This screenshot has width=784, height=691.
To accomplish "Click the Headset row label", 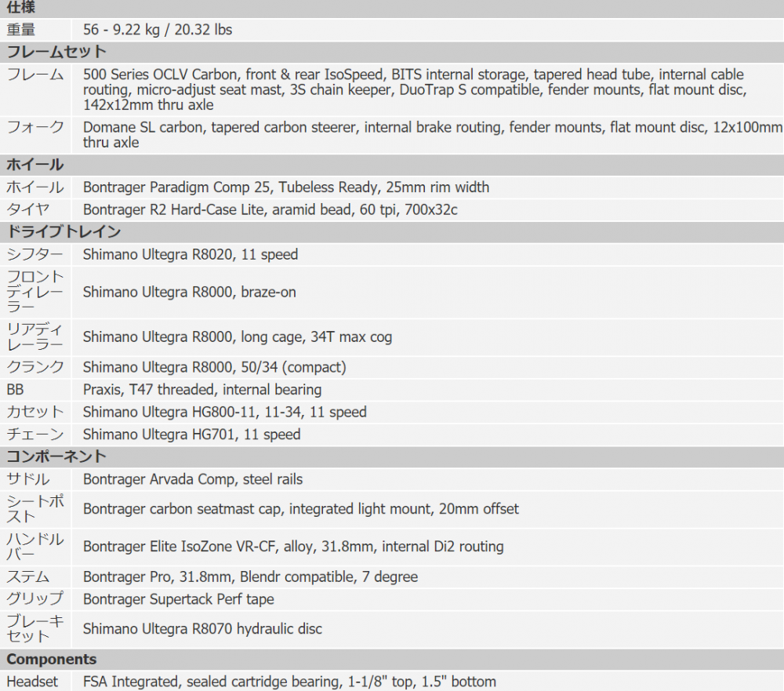I will click(32, 682).
